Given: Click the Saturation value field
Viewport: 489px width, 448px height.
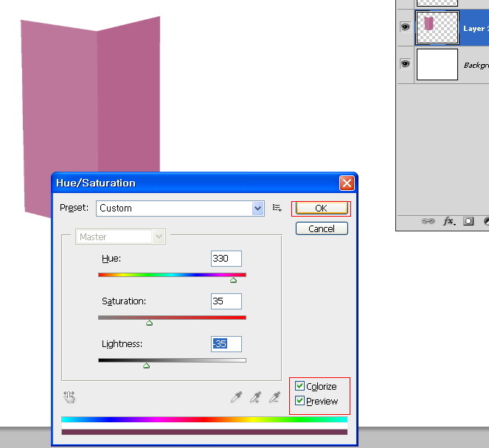Looking at the screenshot, I should 226,301.
